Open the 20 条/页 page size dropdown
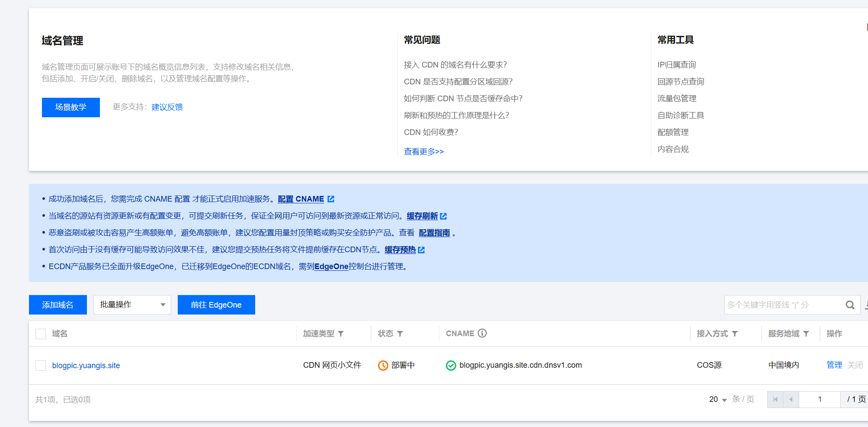Image resolution: width=868 pixels, height=427 pixels. pyautogui.click(x=718, y=399)
